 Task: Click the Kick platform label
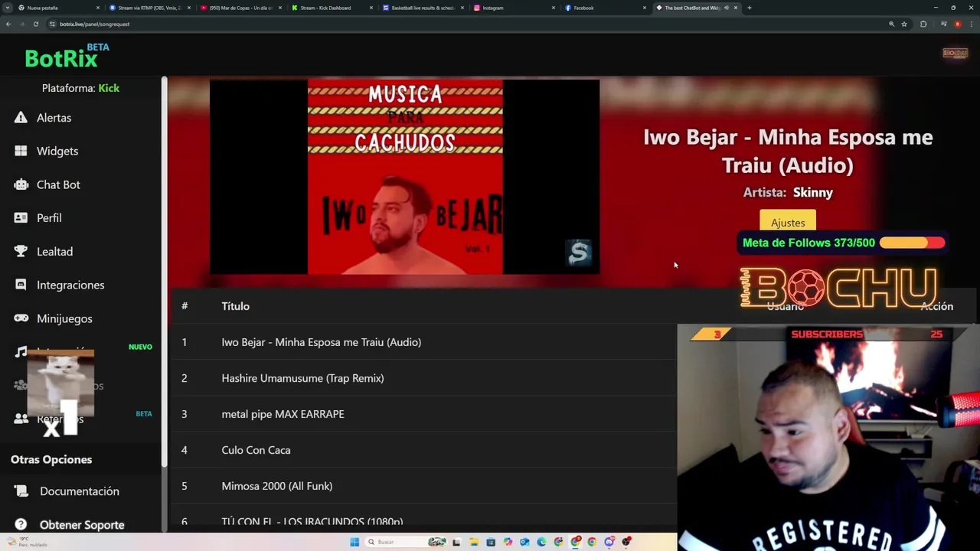(x=109, y=88)
